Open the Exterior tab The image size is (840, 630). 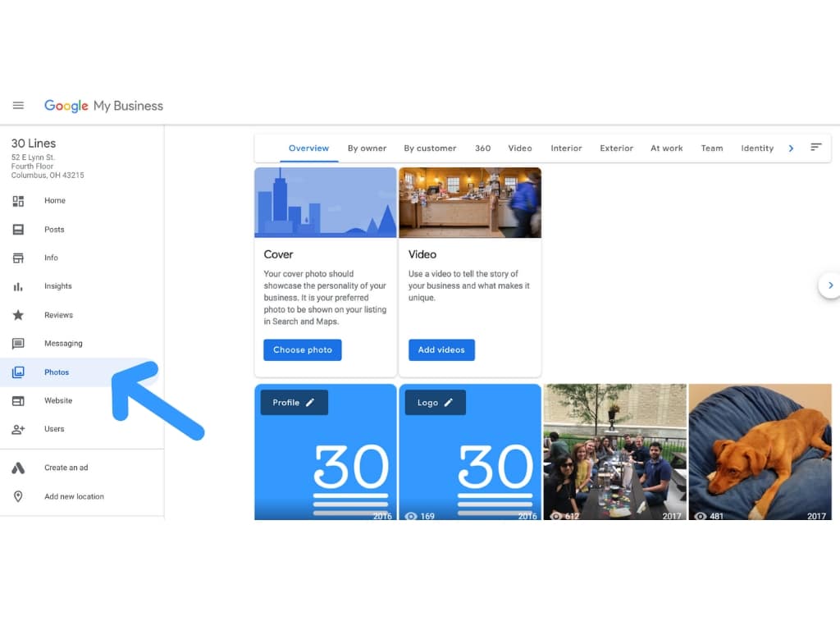pyautogui.click(x=617, y=148)
